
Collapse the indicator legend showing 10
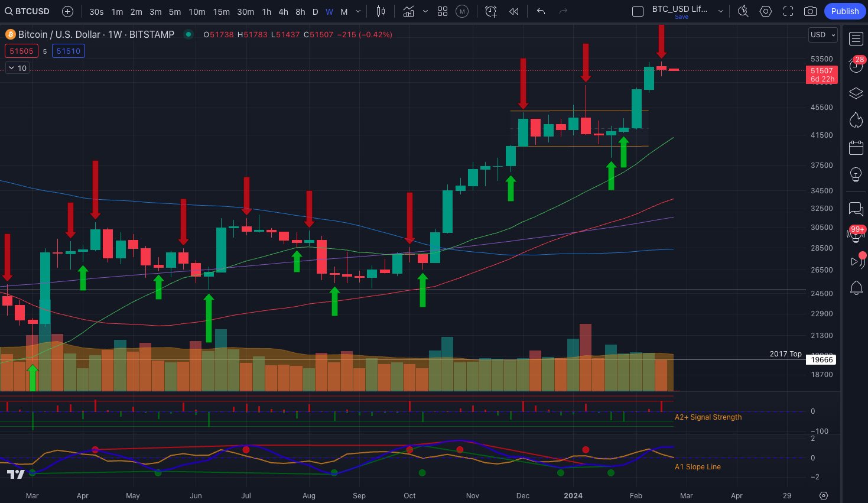click(11, 68)
